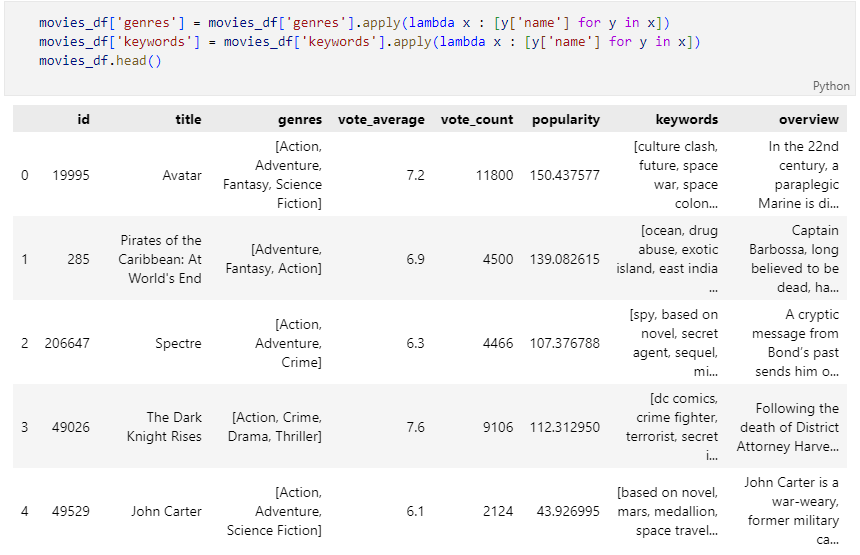
Task: Select the overview starting 'Captain Barbossa'
Action: (794, 259)
